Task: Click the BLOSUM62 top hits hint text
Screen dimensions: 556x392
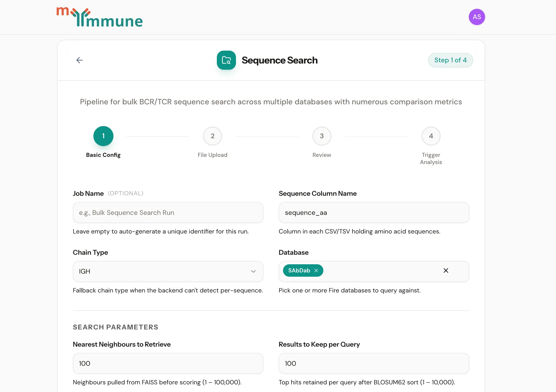Action: [x=367, y=382]
